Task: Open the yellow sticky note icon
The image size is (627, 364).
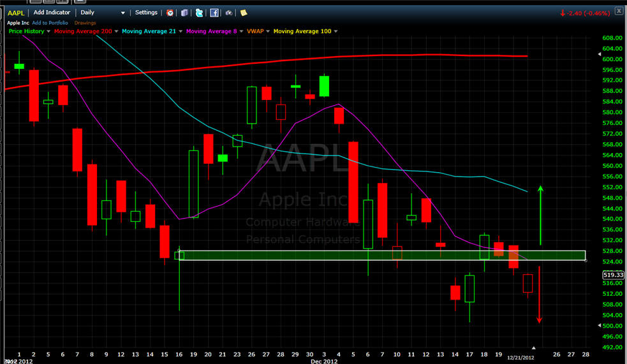Action: pyautogui.click(x=244, y=13)
